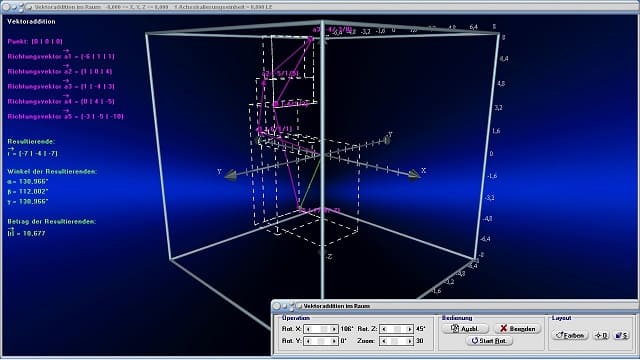Decrease Rot. Y with left arrow

308,341
